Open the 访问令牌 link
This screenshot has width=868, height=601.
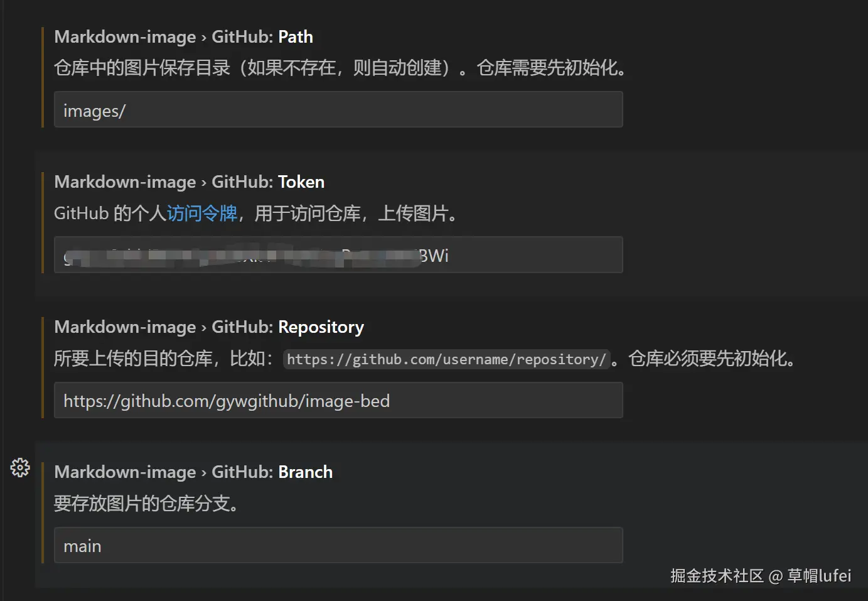201,214
